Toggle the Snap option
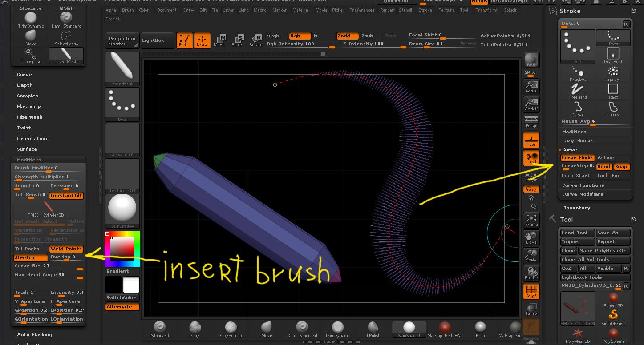Screen dimensions: 644x345 click(621, 167)
